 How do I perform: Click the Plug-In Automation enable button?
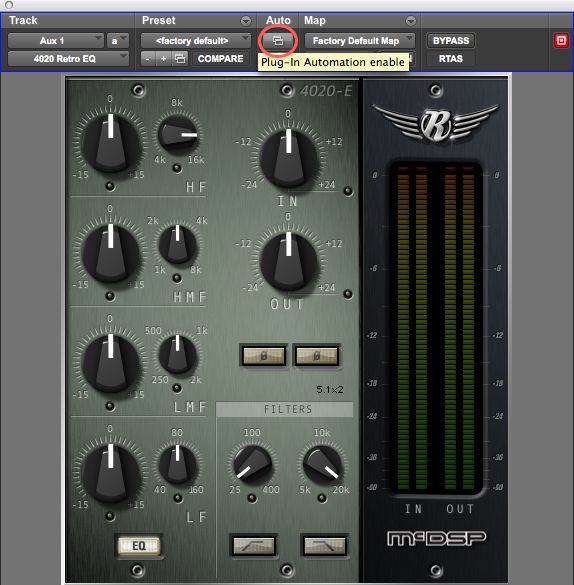(277, 41)
